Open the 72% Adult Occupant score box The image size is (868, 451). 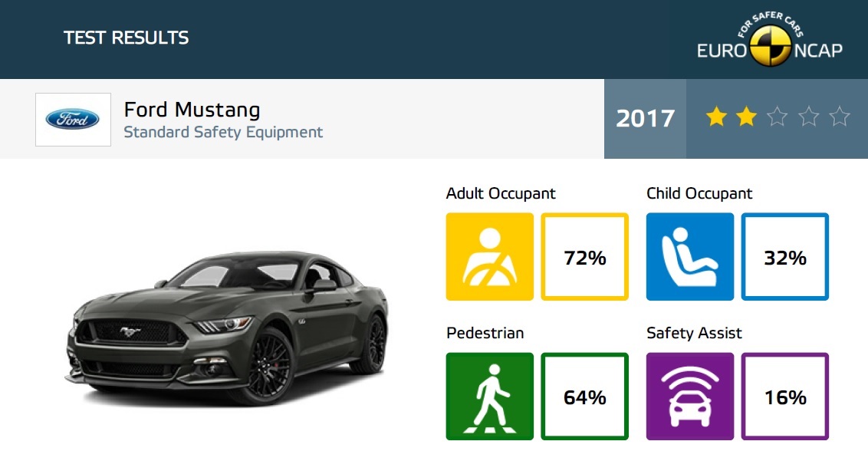(x=584, y=256)
